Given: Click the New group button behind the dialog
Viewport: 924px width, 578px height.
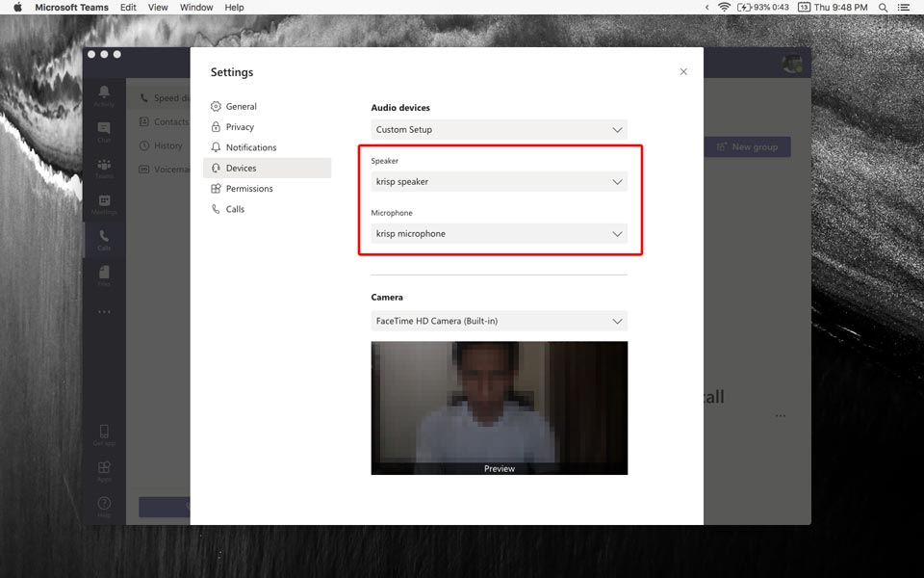Looking at the screenshot, I should tap(747, 146).
